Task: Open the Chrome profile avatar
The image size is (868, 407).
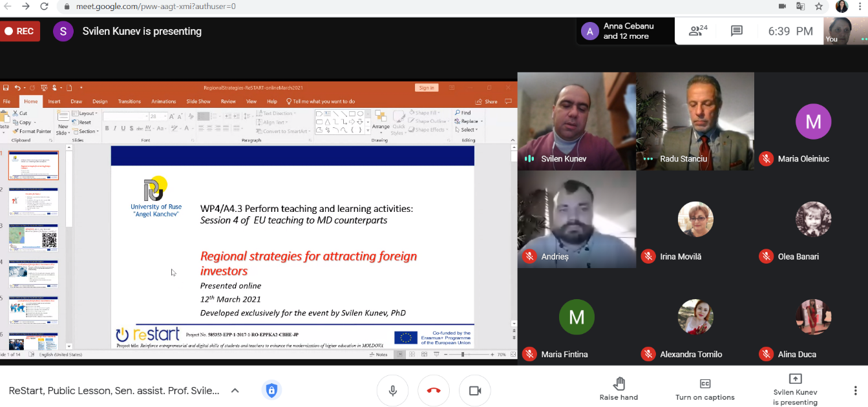Action: [x=842, y=6]
